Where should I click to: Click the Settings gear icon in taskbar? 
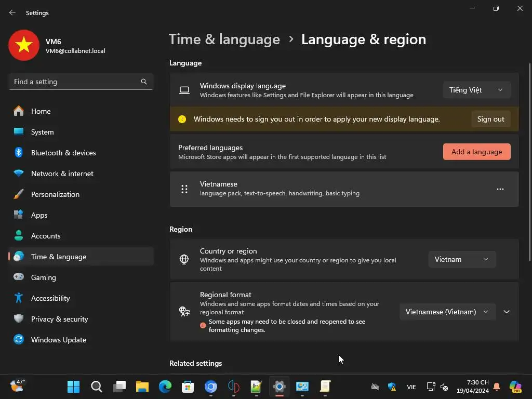(x=279, y=387)
